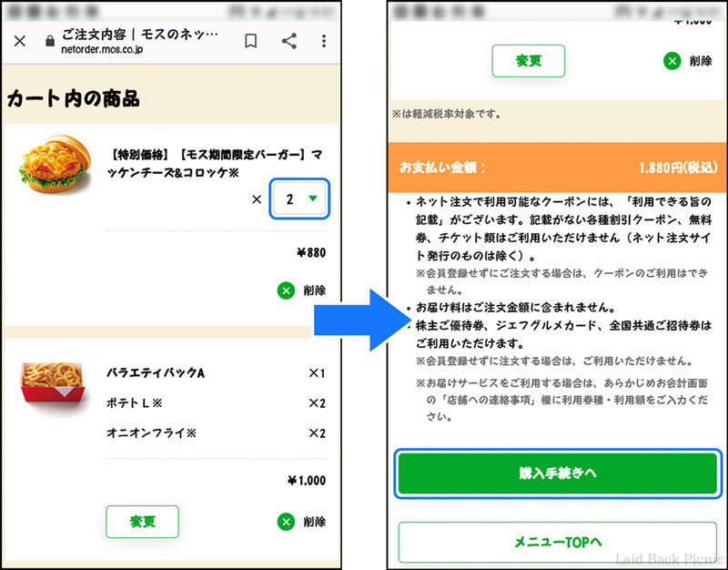This screenshot has width=728, height=570.
Task: Click the 株主ご優待券 notice line
Action: 563,334
